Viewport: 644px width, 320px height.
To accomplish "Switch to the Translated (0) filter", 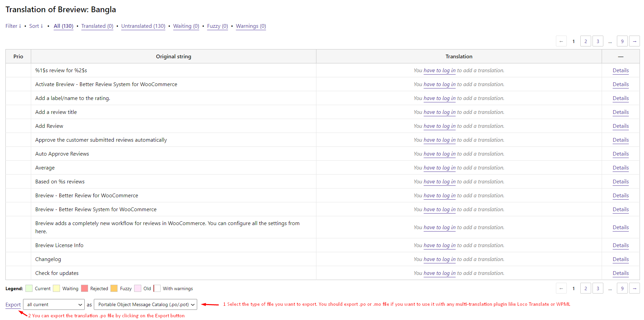I will click(97, 26).
